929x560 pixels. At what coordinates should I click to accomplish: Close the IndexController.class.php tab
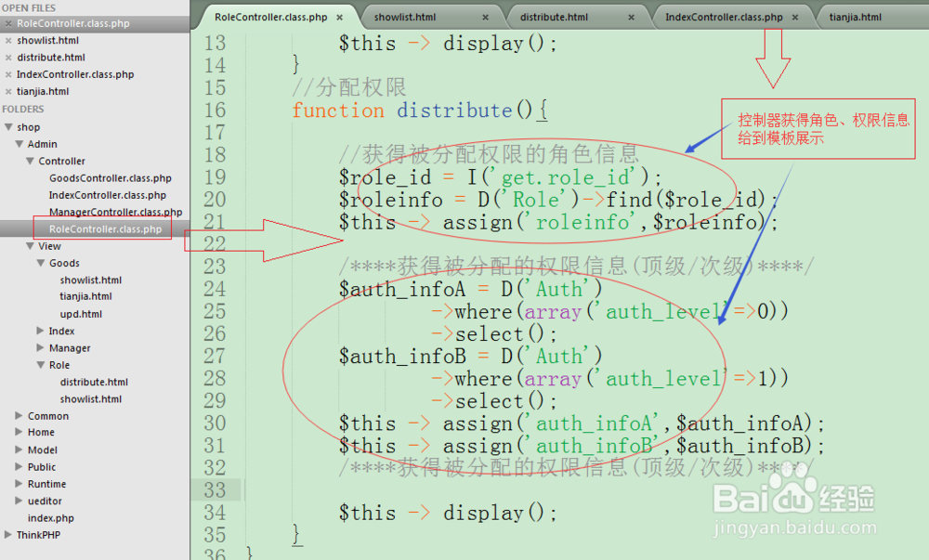[795, 18]
